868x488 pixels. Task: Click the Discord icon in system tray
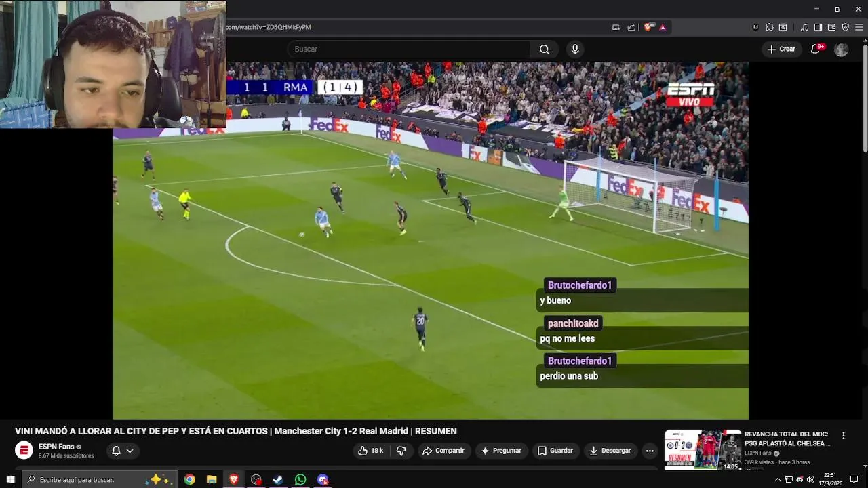pyautogui.click(x=800, y=479)
